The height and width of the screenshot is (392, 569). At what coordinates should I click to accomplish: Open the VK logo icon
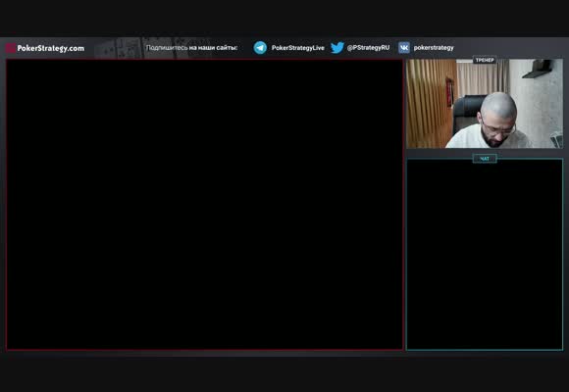404,47
